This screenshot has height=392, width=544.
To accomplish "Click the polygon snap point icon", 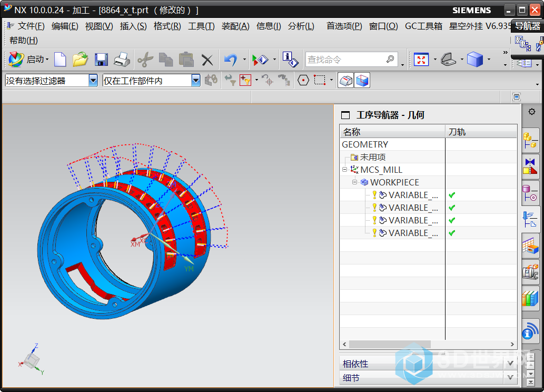I will 303,81.
